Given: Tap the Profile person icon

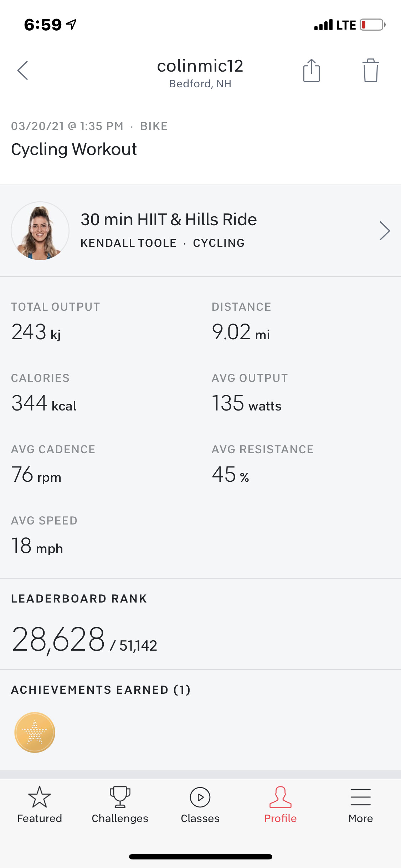Looking at the screenshot, I should [281, 797].
